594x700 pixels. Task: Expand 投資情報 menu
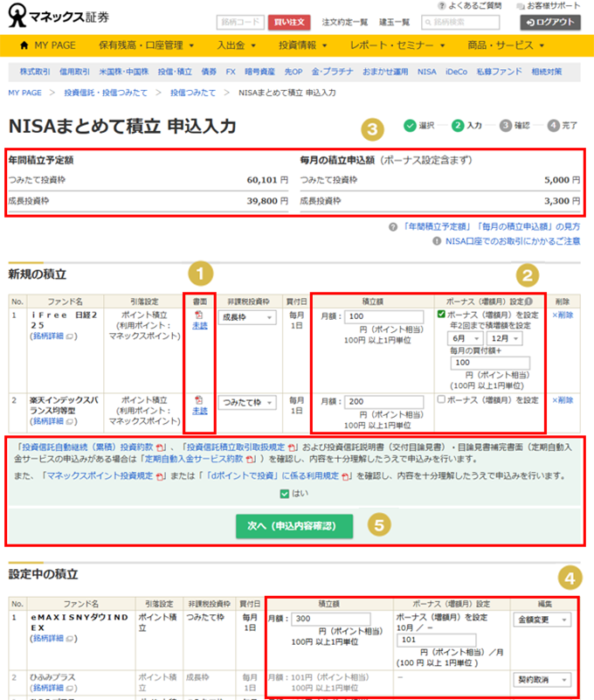tap(302, 45)
